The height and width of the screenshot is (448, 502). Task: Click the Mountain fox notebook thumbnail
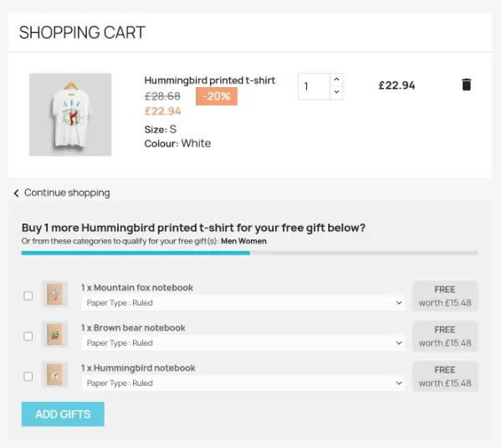coord(54,294)
